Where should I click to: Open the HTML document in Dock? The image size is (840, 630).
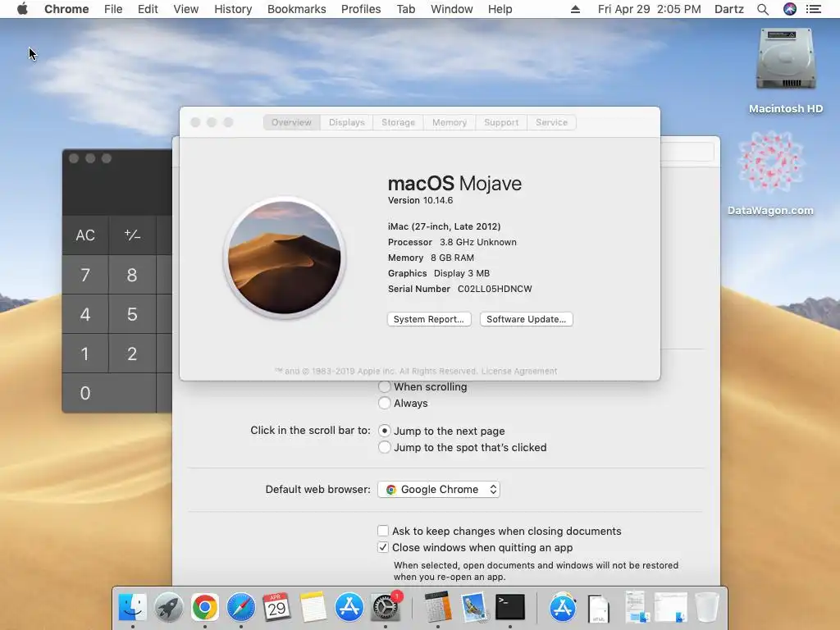(x=598, y=609)
